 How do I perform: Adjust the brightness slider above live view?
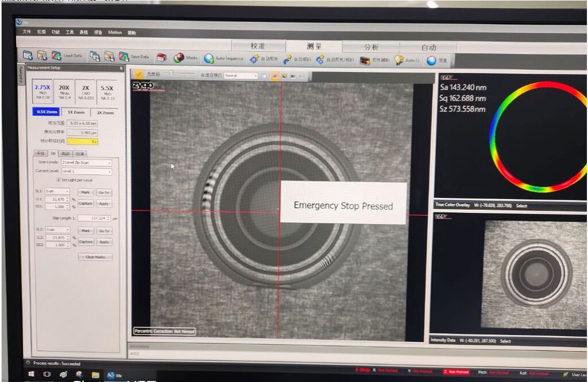coord(179,74)
